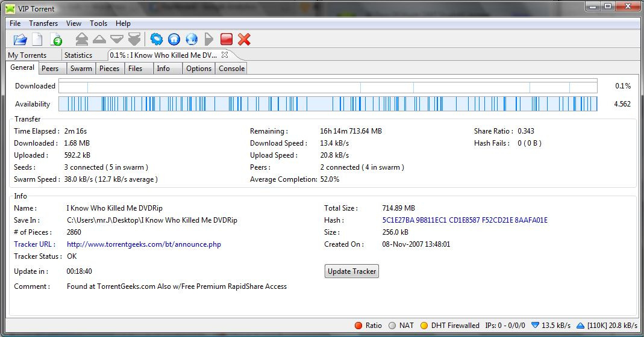Click the Average Completion value 52.0%

pos(330,179)
